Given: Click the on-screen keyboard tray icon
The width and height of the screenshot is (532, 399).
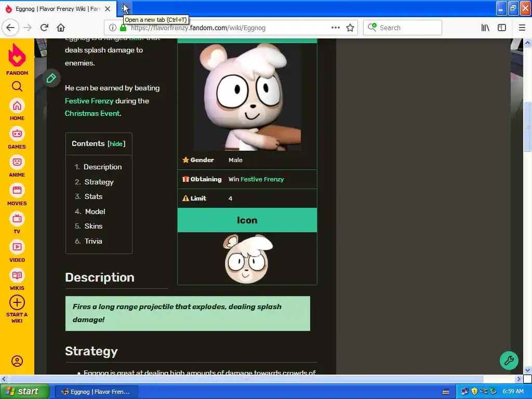Looking at the screenshot, I should (x=446, y=392).
